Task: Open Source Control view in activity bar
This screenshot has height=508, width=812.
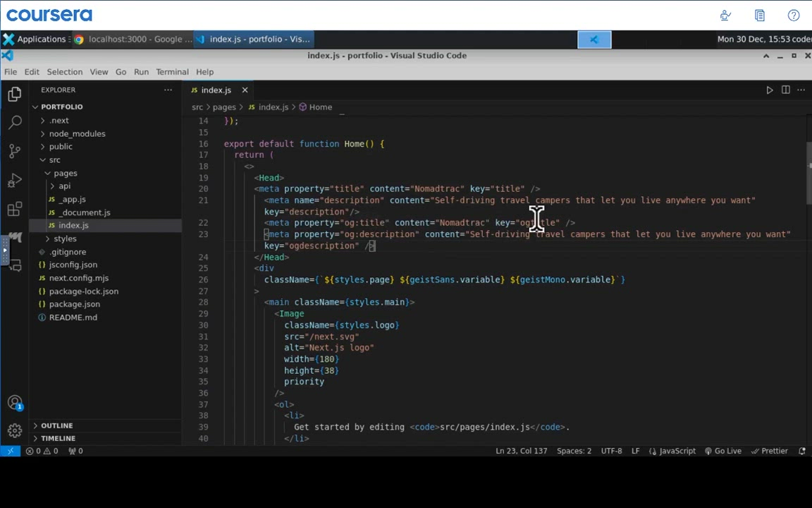Action: pyautogui.click(x=15, y=151)
